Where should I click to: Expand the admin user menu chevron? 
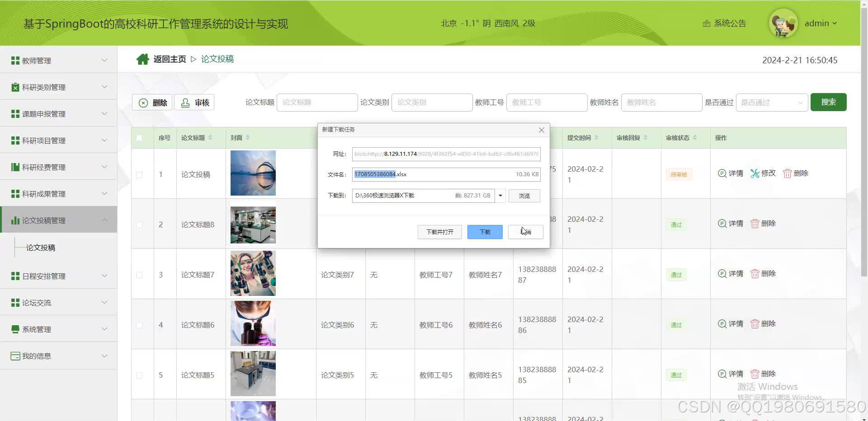pos(835,23)
